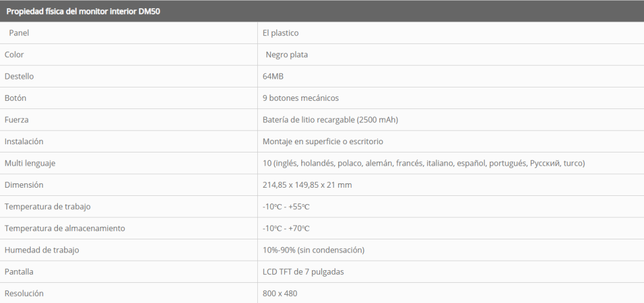Click the Multi lenguaje row label
This screenshot has height=303, width=644.
pos(30,164)
